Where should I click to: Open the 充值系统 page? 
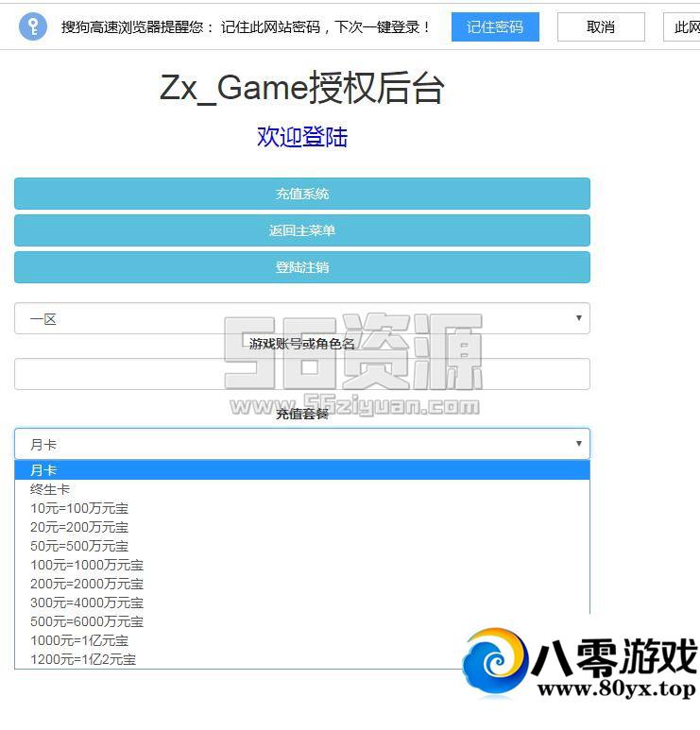click(x=302, y=194)
